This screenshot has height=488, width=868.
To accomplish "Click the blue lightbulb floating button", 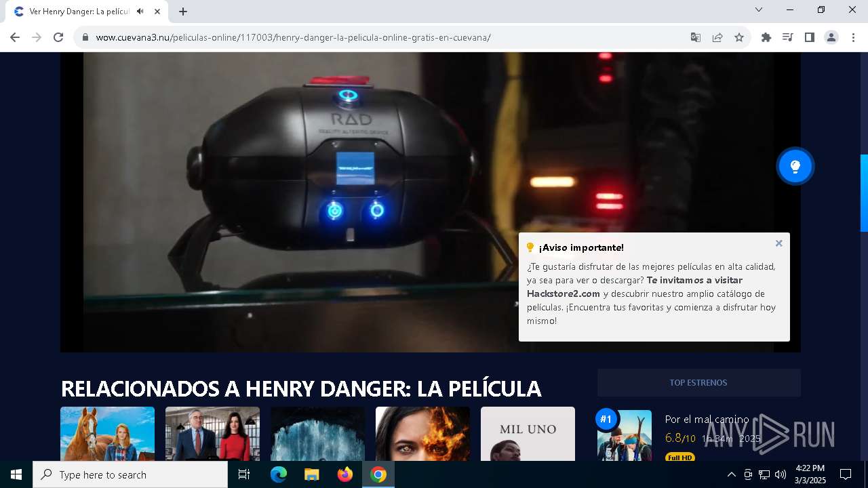I will tap(795, 166).
